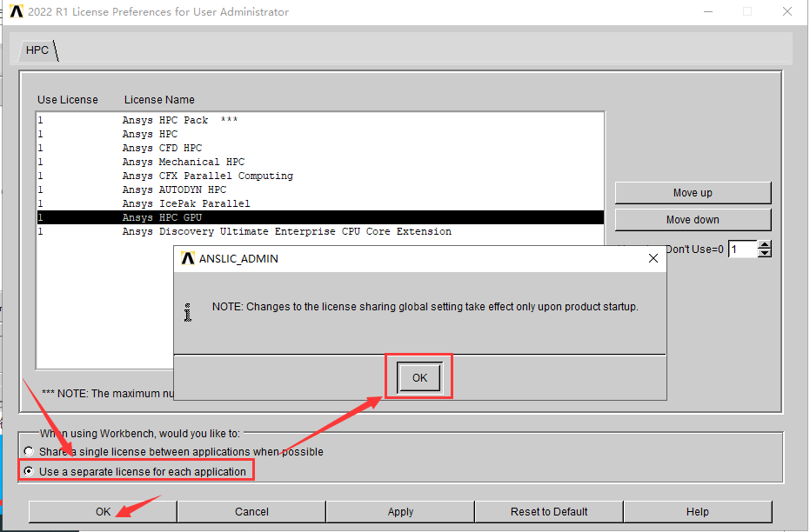Open the HPC tab
Screen dimensions: 810x532
(37, 50)
